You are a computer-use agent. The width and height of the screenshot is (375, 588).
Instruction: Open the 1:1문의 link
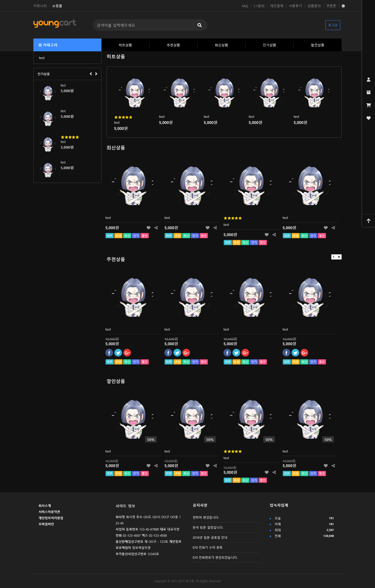(259, 6)
